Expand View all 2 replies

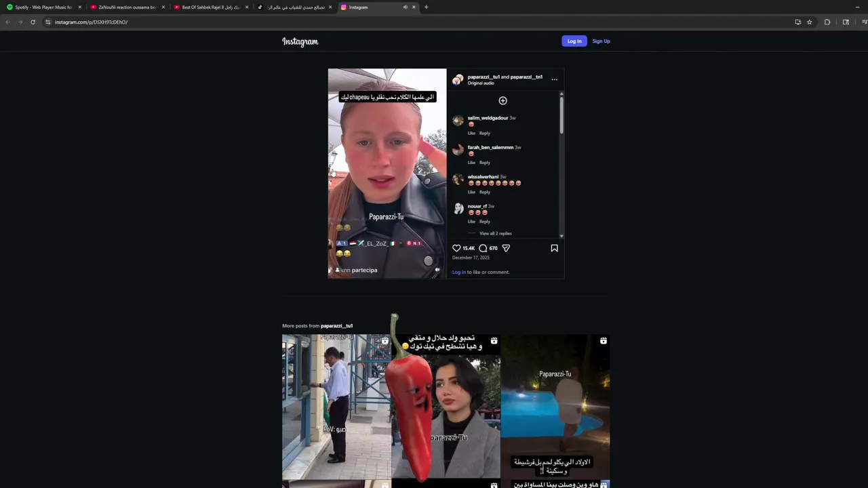pyautogui.click(x=496, y=233)
